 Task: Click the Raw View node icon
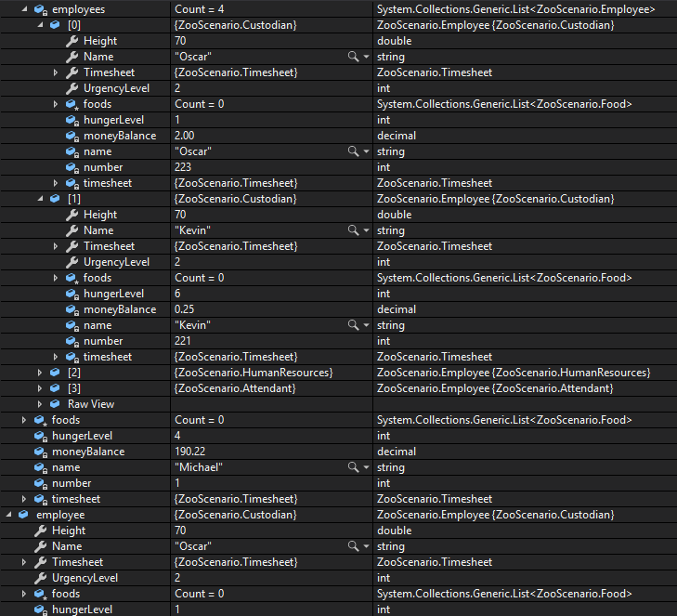coord(56,404)
